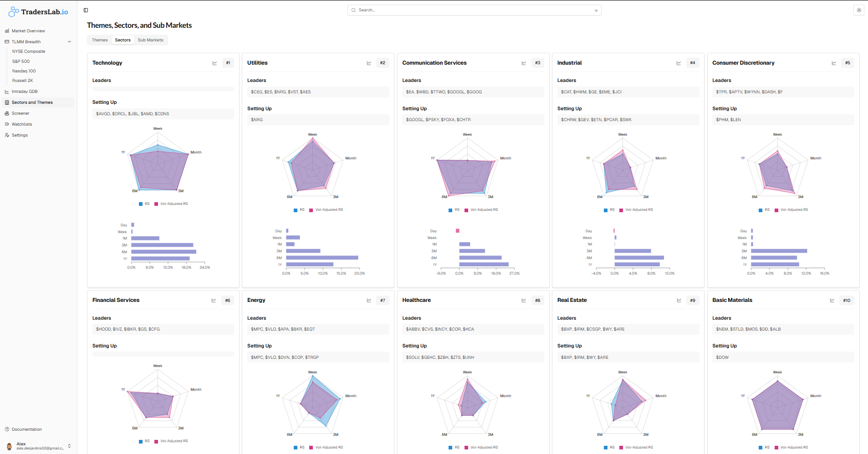
Task: Toggle RS legend in Technology radar
Action: point(144,204)
